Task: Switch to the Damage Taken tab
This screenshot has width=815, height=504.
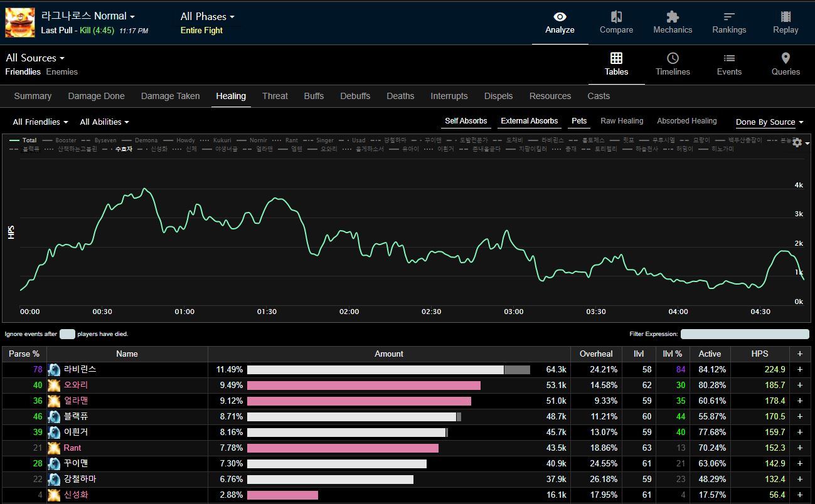Action: click(x=170, y=96)
